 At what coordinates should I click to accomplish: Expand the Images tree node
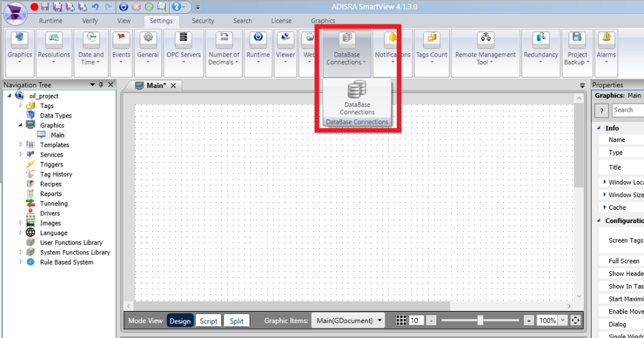tap(21, 223)
